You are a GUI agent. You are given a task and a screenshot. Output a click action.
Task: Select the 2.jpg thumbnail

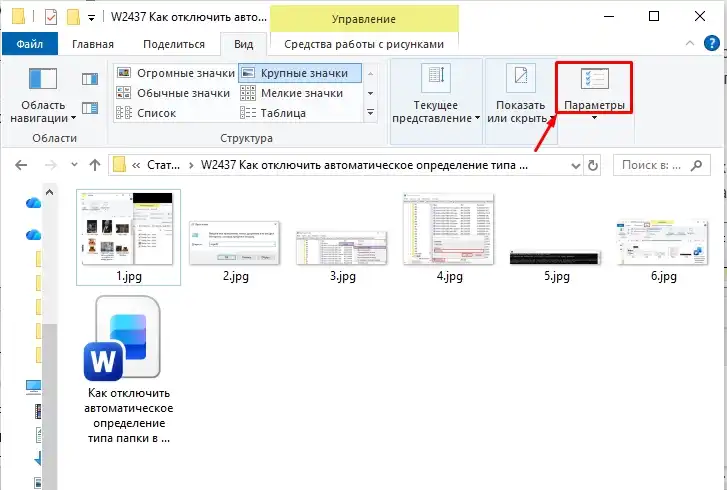coord(235,243)
